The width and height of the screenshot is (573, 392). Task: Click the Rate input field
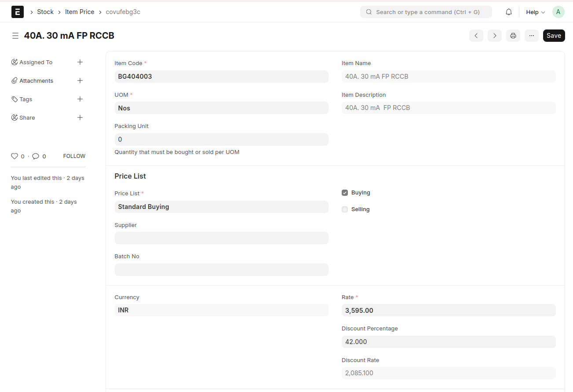coord(448,310)
